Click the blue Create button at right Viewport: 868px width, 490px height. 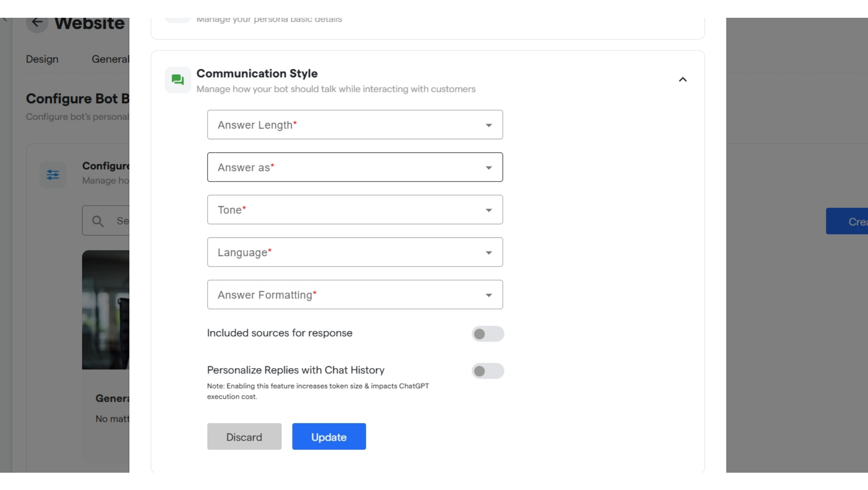[x=848, y=221]
